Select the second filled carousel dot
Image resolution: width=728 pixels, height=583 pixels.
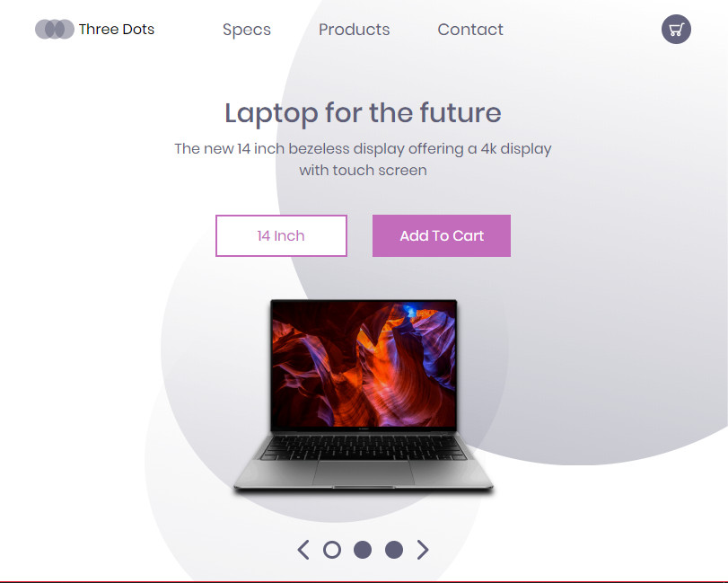363,550
